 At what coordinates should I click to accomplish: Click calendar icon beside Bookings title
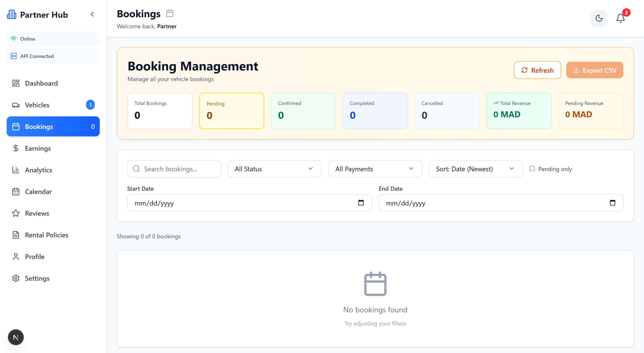pyautogui.click(x=170, y=13)
